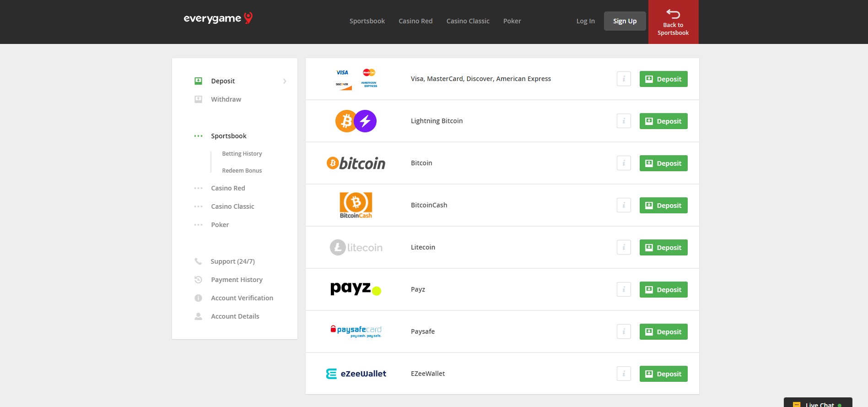Open Payment History
Viewport: 868px width, 407px height.
(237, 280)
